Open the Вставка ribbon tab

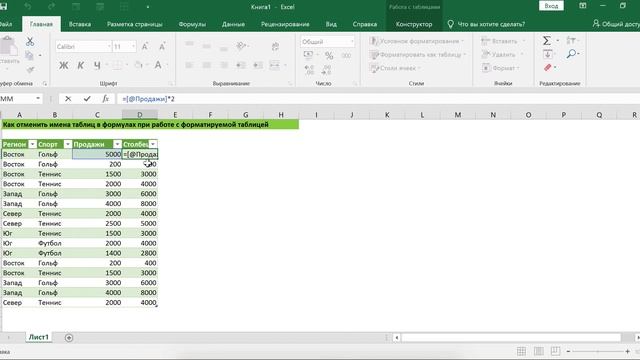(x=80, y=24)
